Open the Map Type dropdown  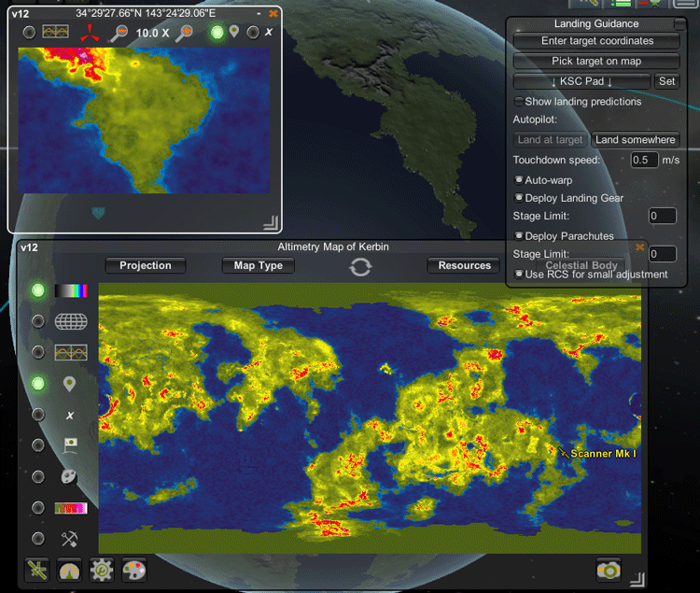pos(258,265)
